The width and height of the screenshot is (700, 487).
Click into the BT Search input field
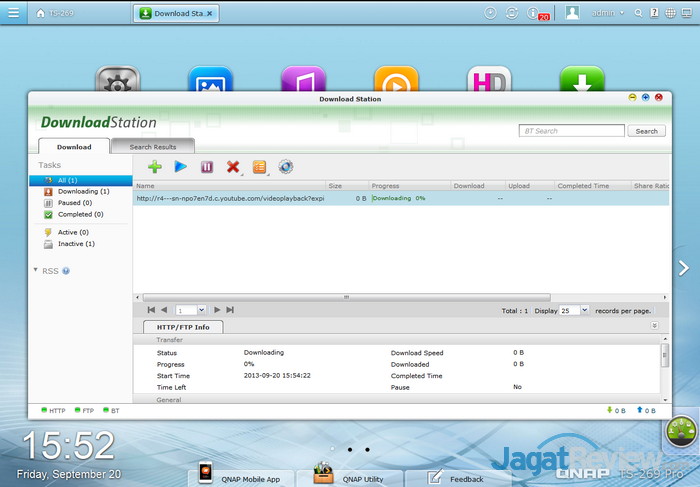click(570, 131)
